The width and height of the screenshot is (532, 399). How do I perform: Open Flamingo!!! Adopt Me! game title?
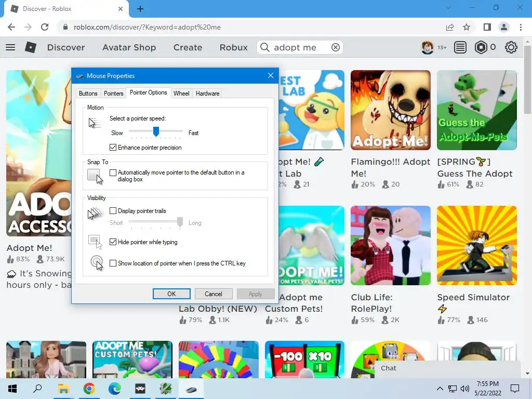tap(391, 167)
